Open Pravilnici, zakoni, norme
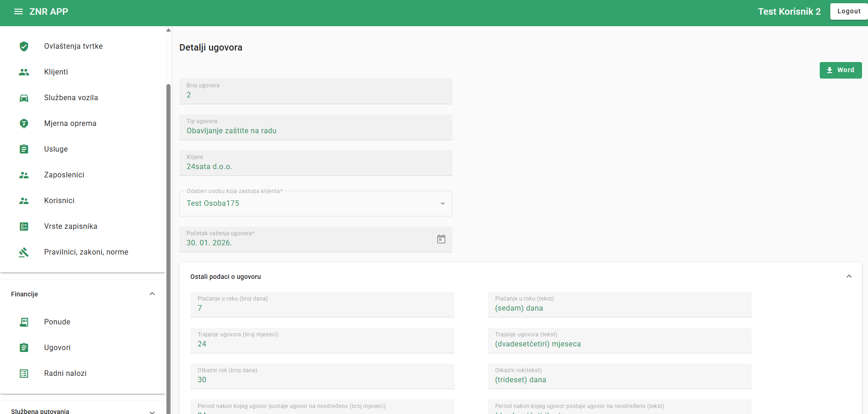 83,252
